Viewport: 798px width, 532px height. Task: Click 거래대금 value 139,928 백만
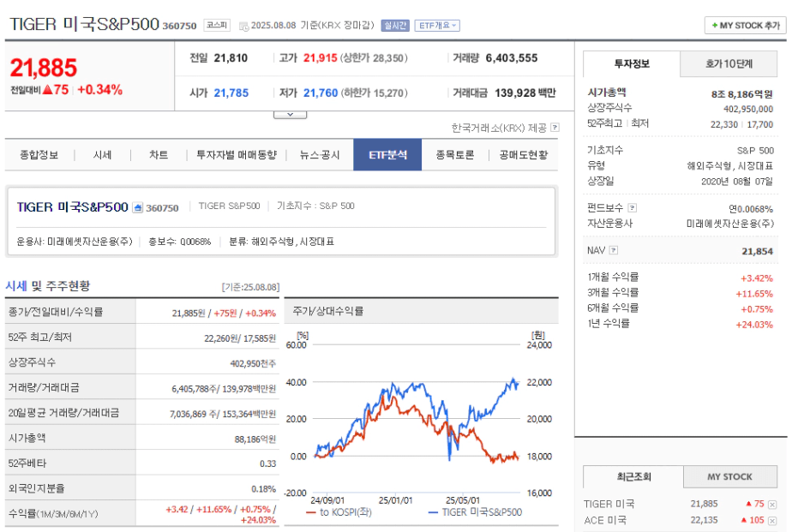pyautogui.click(x=525, y=93)
